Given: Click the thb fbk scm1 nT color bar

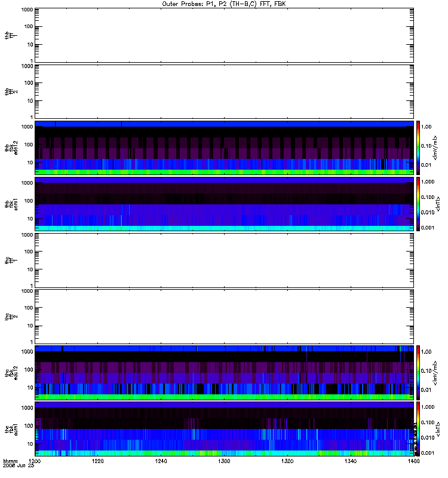Looking at the screenshot, I should coord(418,204).
